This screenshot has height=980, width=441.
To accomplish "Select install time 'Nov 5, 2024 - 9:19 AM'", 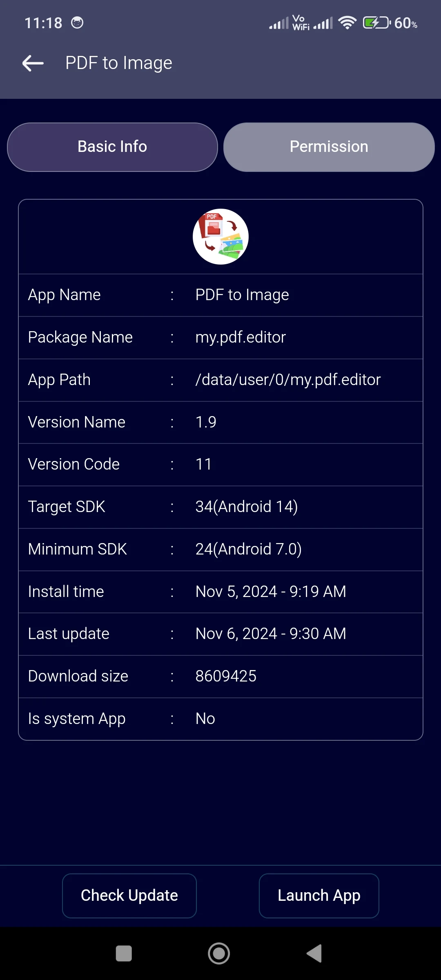I will point(271,592).
